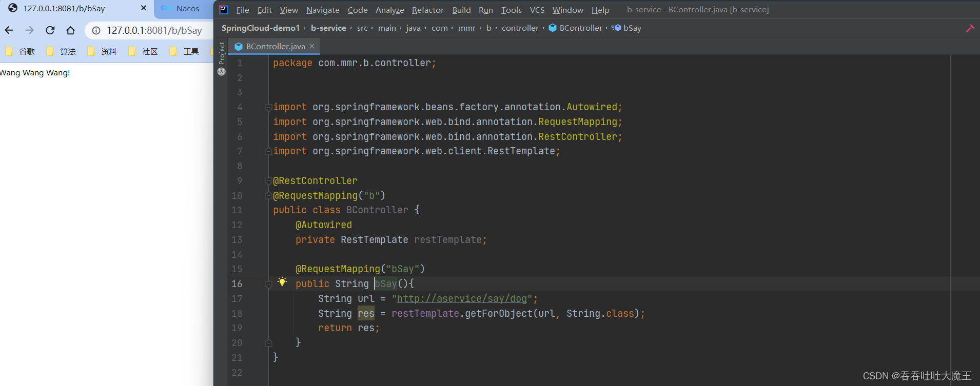Screen dimensions: 980x386
Task: Open the File menu
Action: point(243,10)
